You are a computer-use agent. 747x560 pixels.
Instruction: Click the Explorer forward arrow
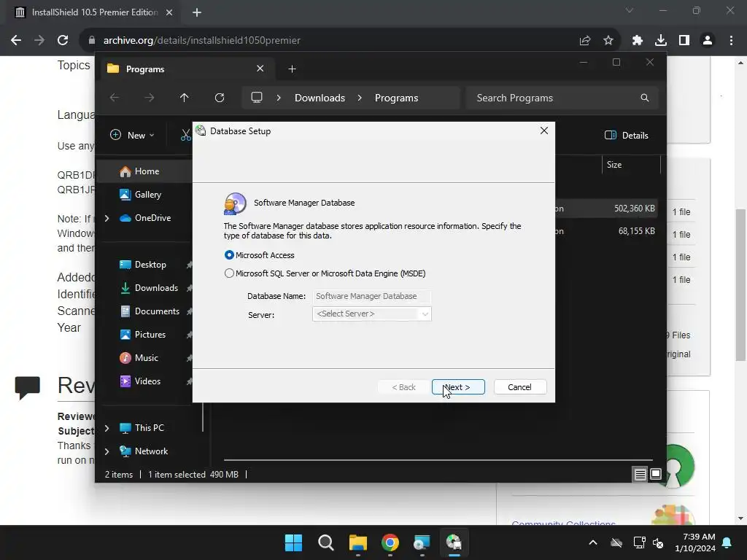click(150, 98)
